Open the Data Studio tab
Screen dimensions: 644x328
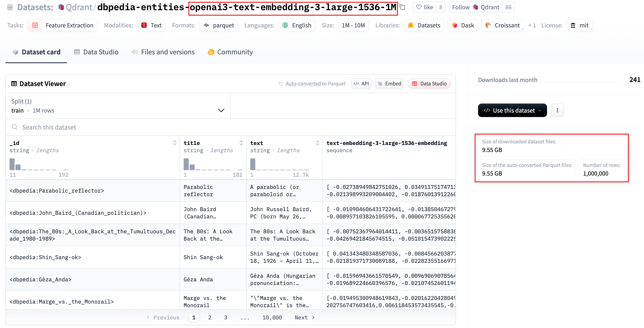96,52
